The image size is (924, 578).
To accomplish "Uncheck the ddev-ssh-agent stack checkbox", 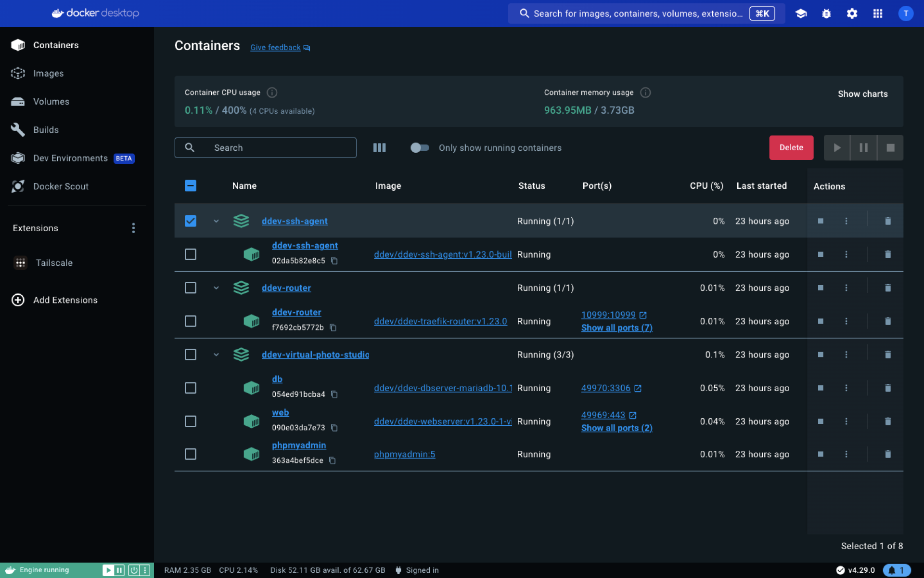I will (x=191, y=221).
